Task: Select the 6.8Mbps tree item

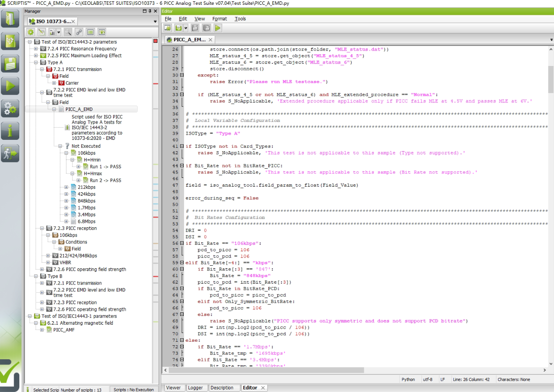Action: [x=87, y=222]
